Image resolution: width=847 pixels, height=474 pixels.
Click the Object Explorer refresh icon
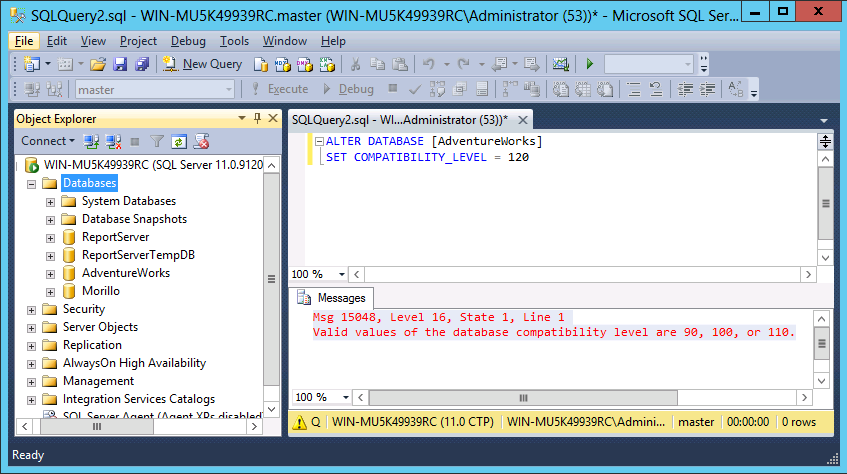[x=179, y=142]
